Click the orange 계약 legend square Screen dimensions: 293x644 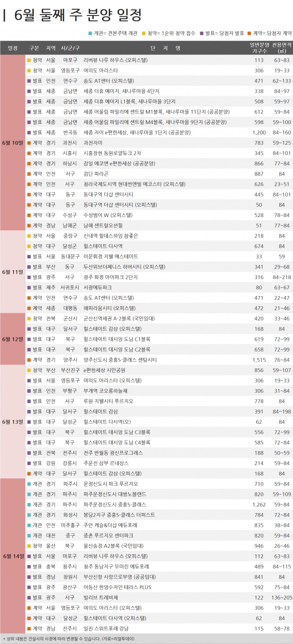[250, 33]
